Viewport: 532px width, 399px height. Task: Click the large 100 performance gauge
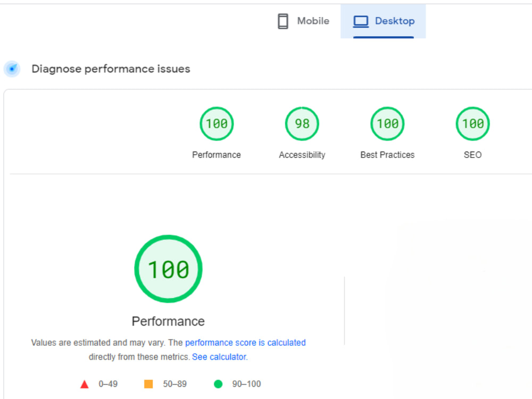pyautogui.click(x=168, y=269)
